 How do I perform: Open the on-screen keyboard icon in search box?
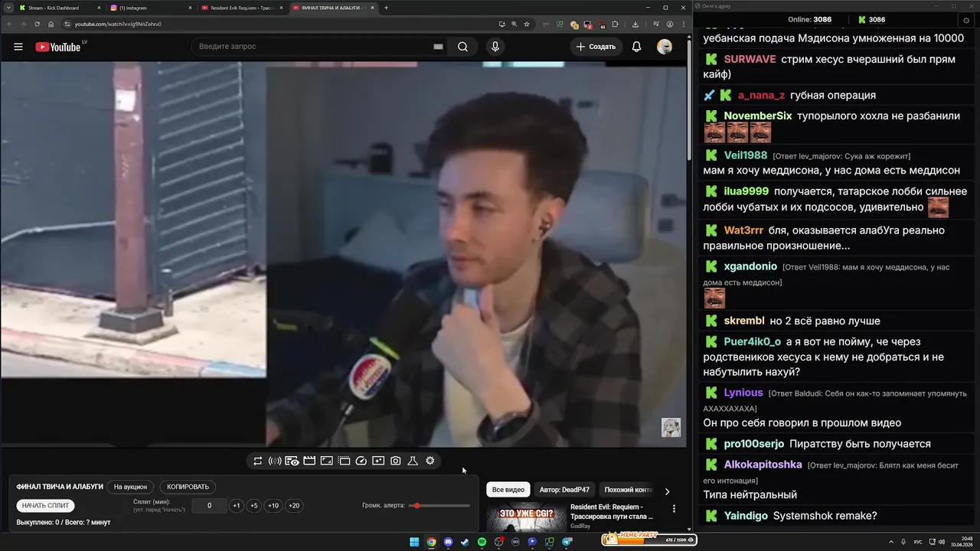(x=438, y=47)
